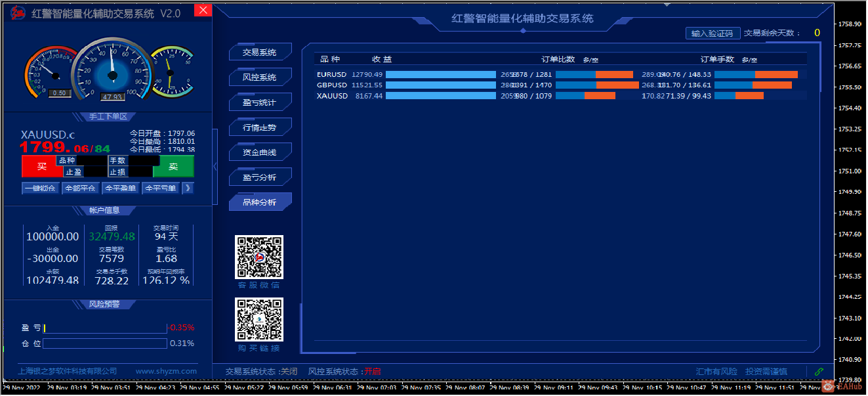Open the 盈亏分析 tab
The image size is (868, 396).
point(260,177)
